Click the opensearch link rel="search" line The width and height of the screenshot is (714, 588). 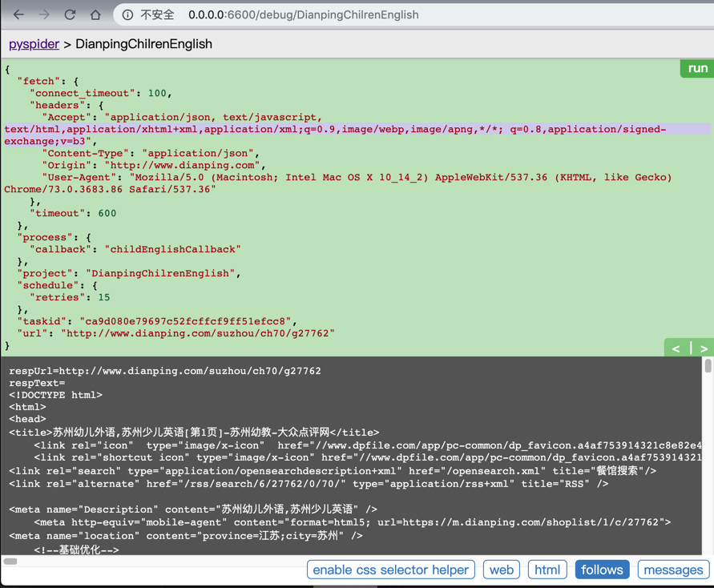click(333, 470)
